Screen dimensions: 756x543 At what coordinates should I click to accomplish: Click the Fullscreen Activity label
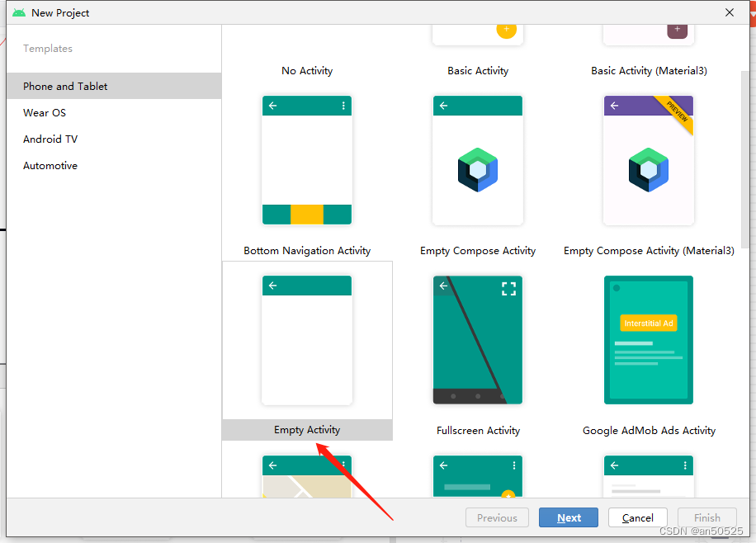[x=478, y=431]
